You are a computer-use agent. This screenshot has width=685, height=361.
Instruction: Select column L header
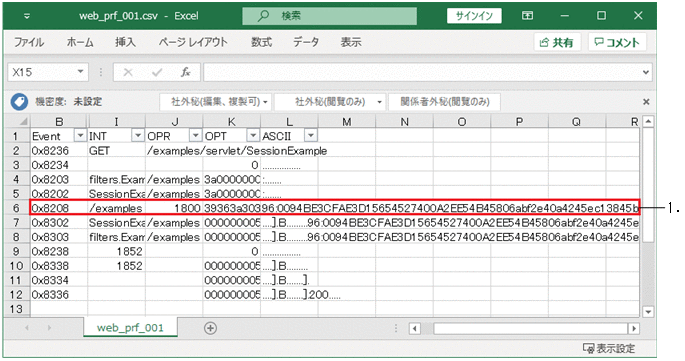(289, 121)
